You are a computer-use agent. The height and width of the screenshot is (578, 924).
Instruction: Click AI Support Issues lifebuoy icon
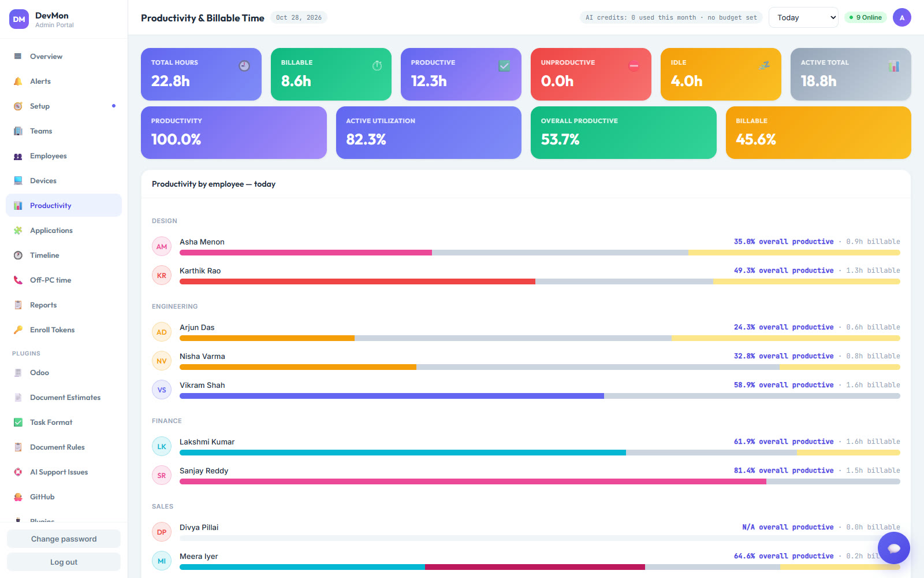click(x=18, y=472)
